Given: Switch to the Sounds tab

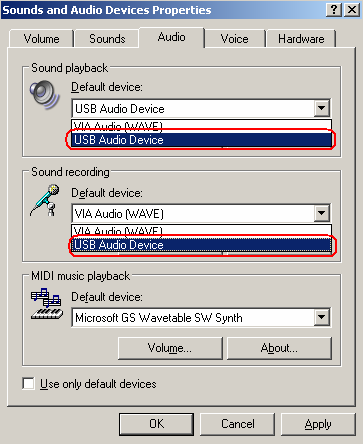Looking at the screenshot, I should [x=107, y=39].
